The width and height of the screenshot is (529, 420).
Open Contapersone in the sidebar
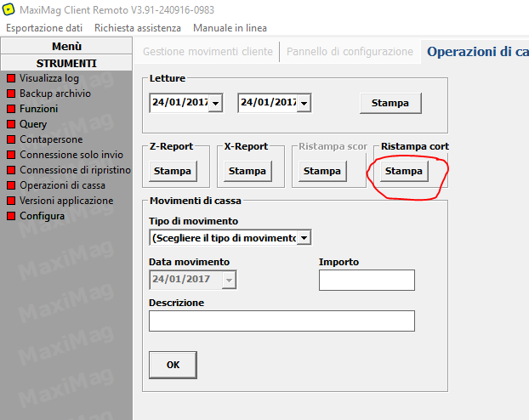click(51, 139)
